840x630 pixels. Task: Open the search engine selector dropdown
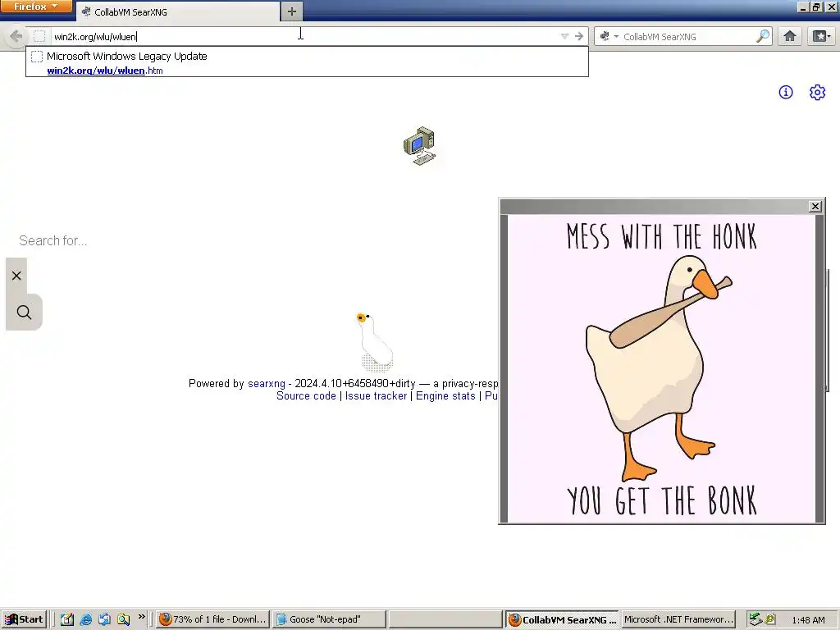609,36
